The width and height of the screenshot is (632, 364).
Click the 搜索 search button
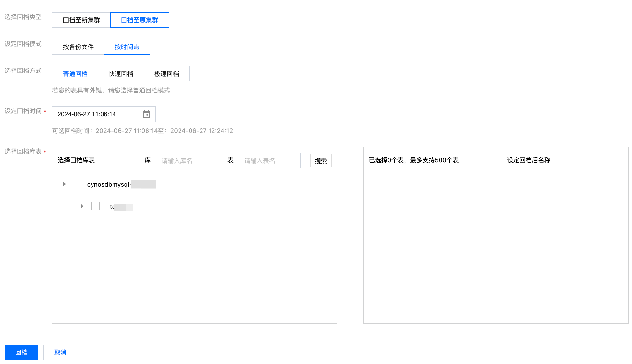(x=321, y=161)
